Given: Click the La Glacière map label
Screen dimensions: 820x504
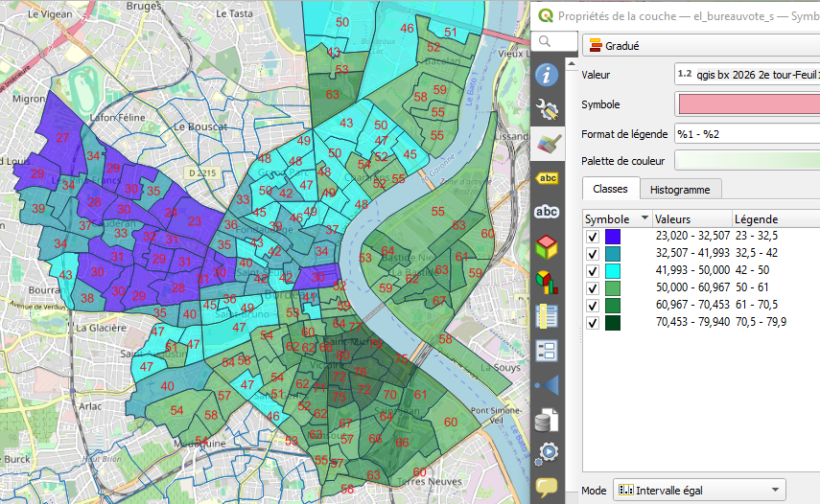Looking at the screenshot, I should [x=102, y=328].
